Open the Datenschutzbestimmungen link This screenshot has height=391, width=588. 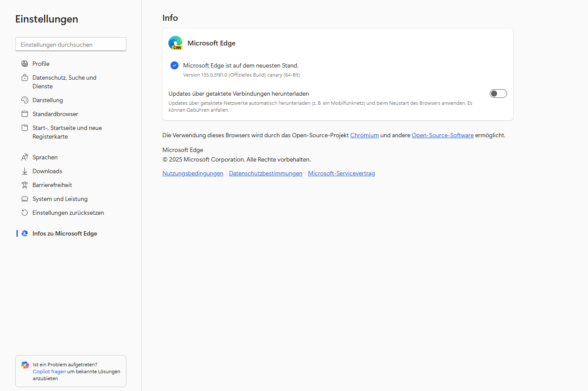[x=265, y=173]
